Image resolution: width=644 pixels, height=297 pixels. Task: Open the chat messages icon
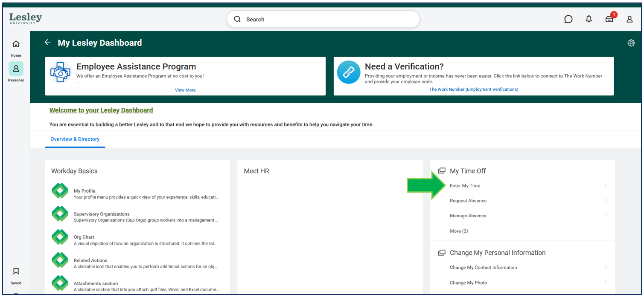[568, 19]
